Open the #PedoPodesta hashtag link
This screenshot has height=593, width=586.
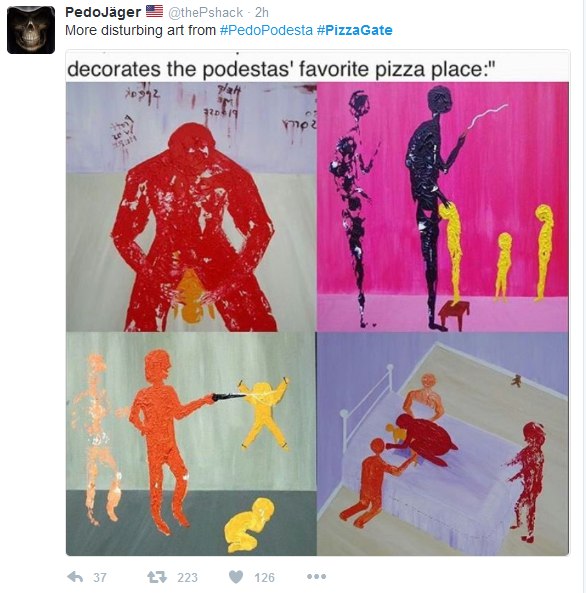[266, 30]
